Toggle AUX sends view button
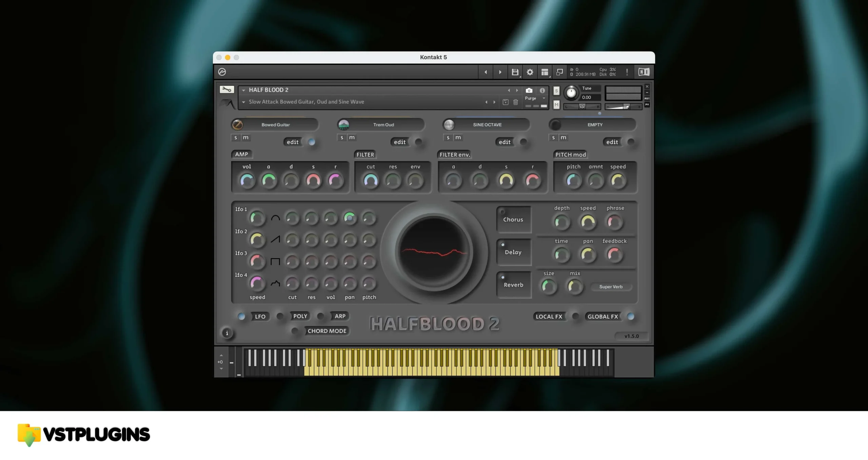 647,98
